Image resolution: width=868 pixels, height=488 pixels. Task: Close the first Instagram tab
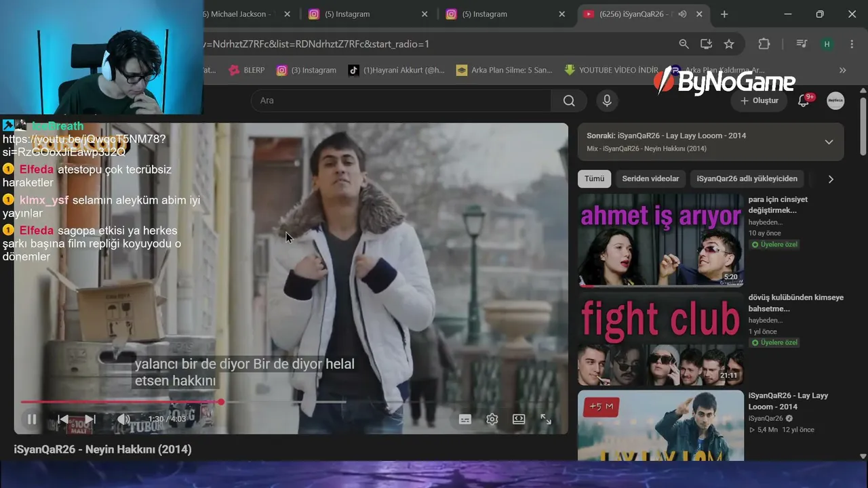(425, 14)
